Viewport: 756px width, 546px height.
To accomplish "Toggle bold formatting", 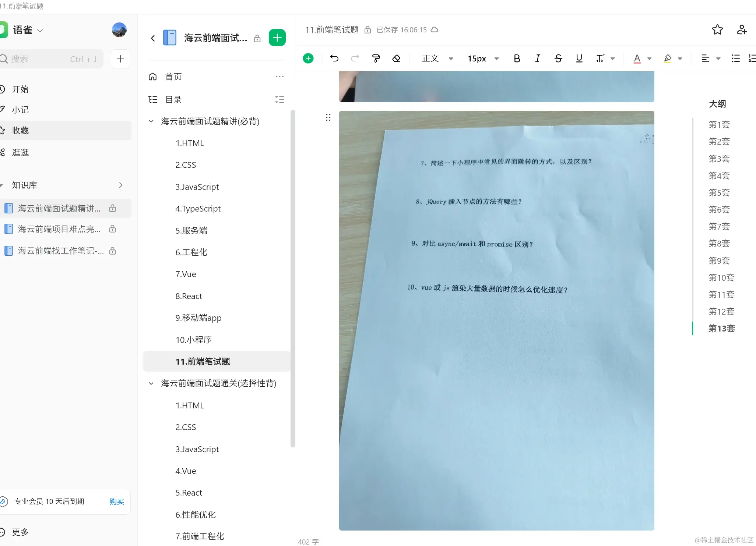I will coord(517,58).
